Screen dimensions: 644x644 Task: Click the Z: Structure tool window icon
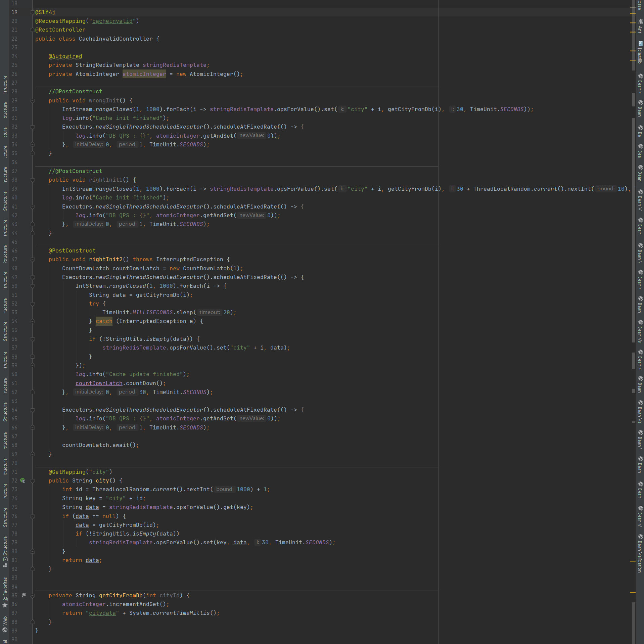coord(5,565)
